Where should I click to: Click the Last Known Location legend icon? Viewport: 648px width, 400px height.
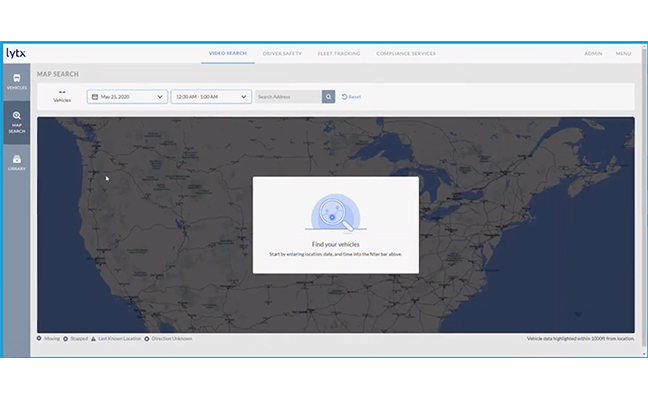click(x=95, y=338)
